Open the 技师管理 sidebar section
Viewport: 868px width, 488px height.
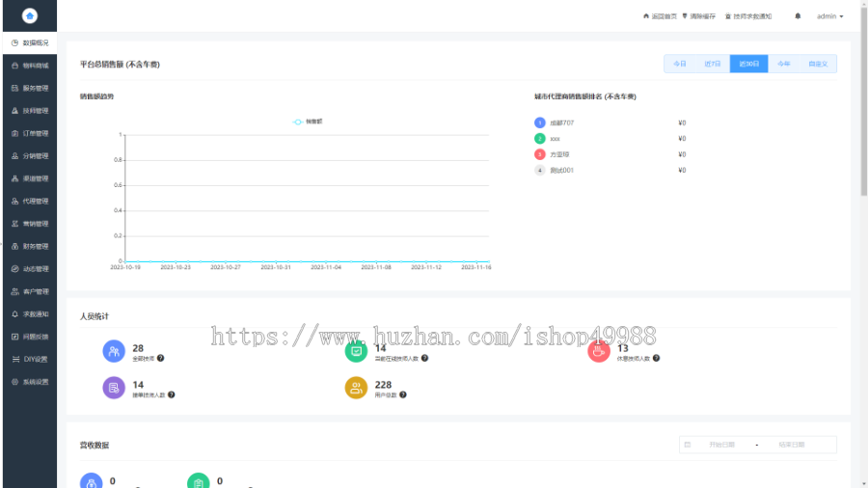click(30, 111)
